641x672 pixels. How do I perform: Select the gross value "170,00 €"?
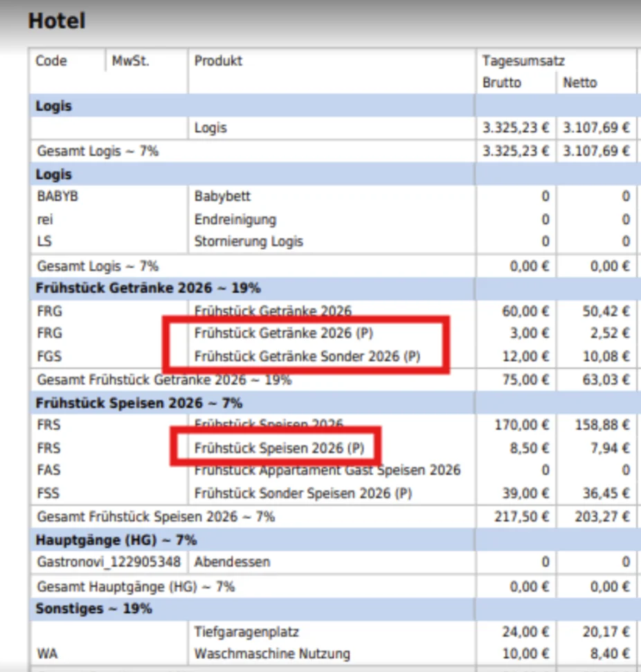521,425
